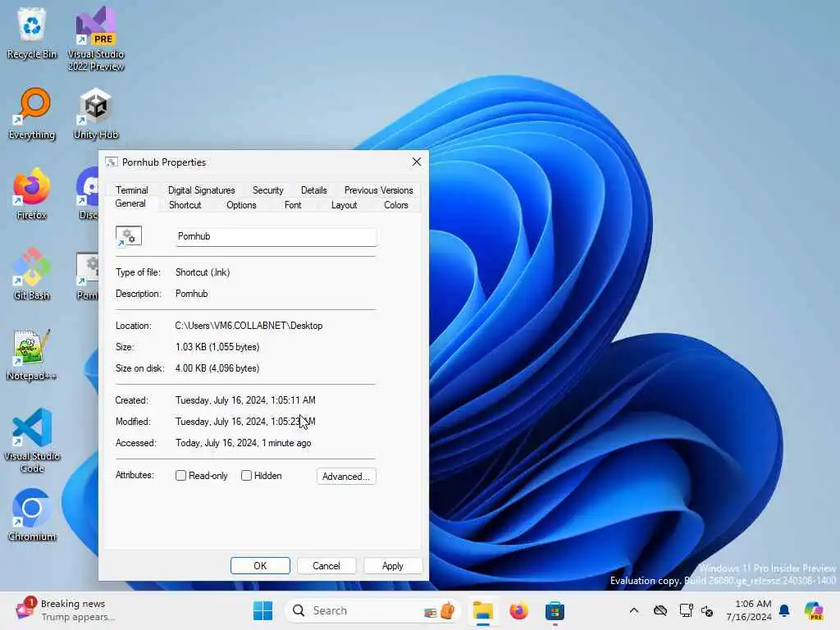The image size is (840, 630).
Task: Select the Visual Studio Code desktop icon
Action: click(32, 441)
